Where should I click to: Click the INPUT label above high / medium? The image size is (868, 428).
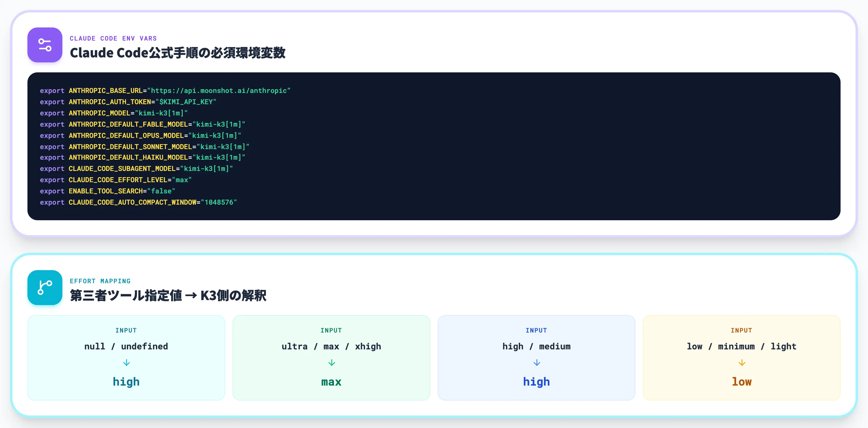click(537, 331)
